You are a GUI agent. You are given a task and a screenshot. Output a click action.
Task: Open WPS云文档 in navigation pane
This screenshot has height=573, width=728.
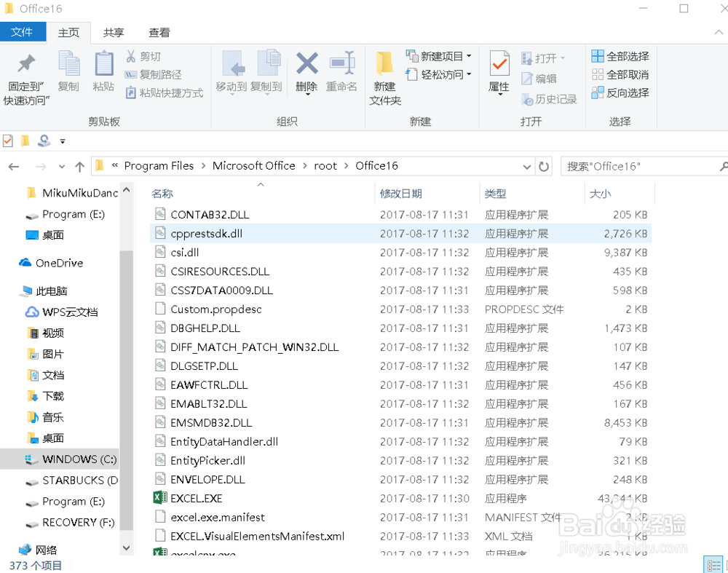[61, 312]
